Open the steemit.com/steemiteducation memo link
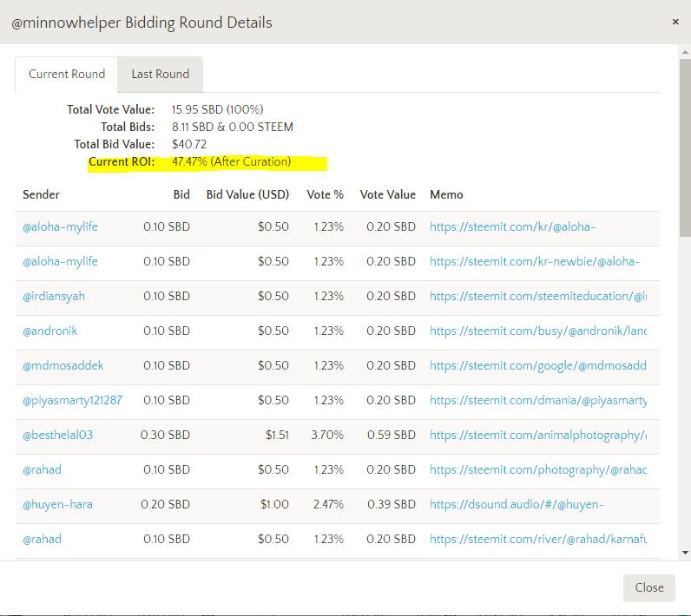Screen dimensions: 691x616 (538, 297)
